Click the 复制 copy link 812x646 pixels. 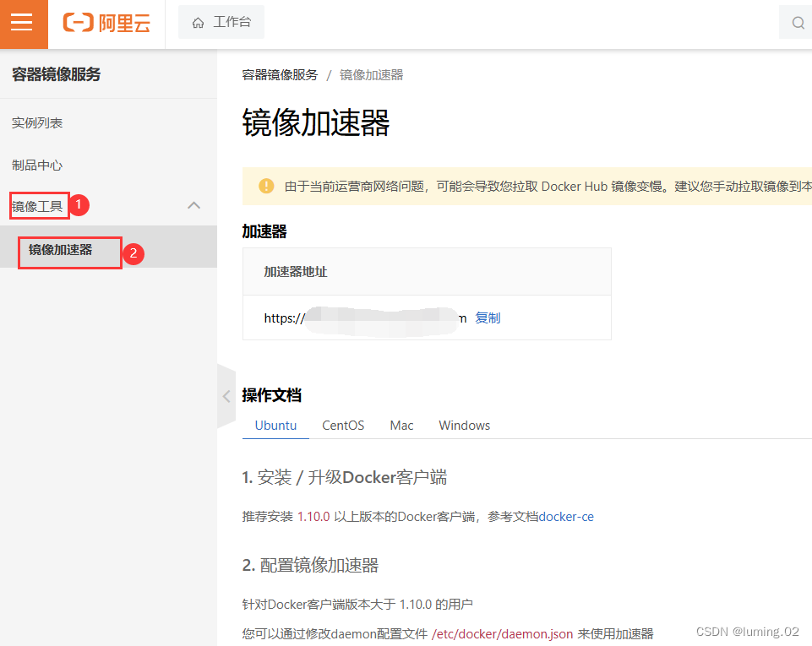(488, 318)
